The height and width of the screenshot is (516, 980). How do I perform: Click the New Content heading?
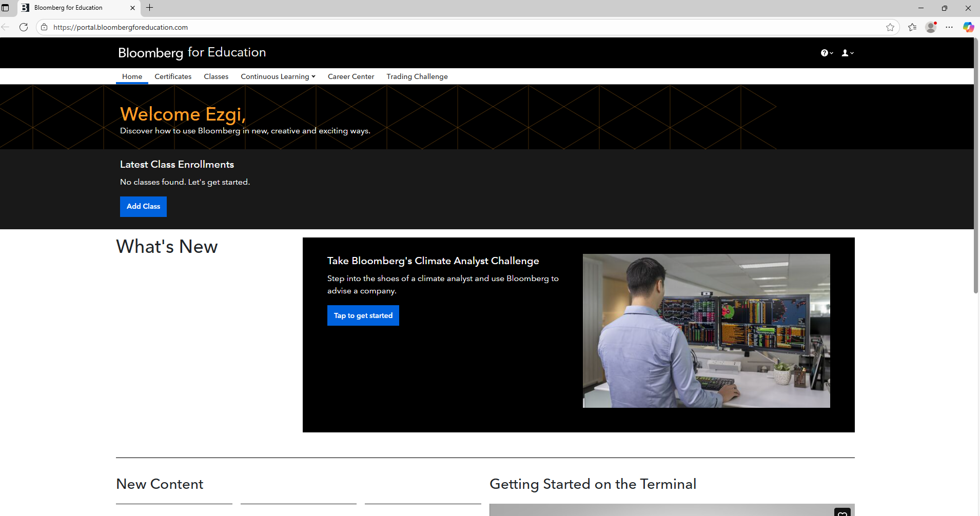coord(160,484)
